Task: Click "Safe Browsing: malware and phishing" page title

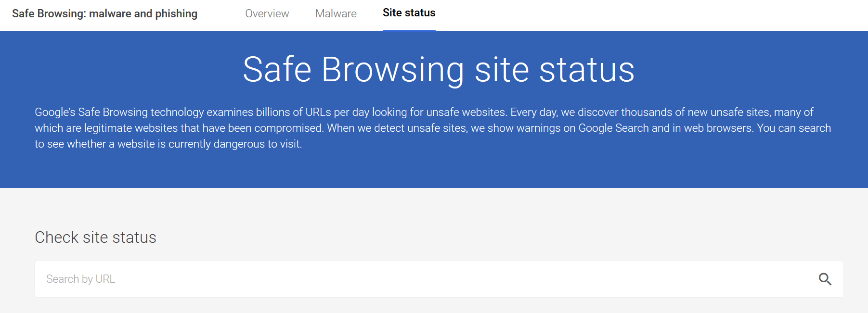Action: (x=104, y=13)
